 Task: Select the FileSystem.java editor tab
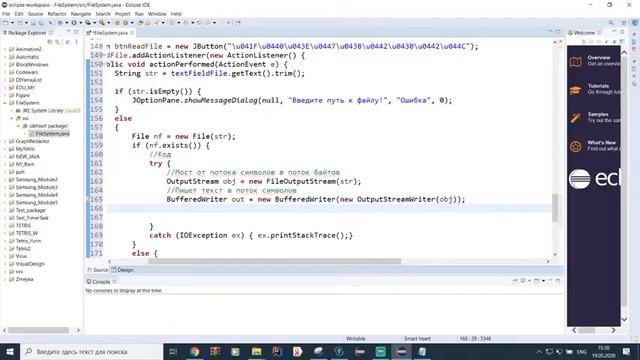pos(110,33)
